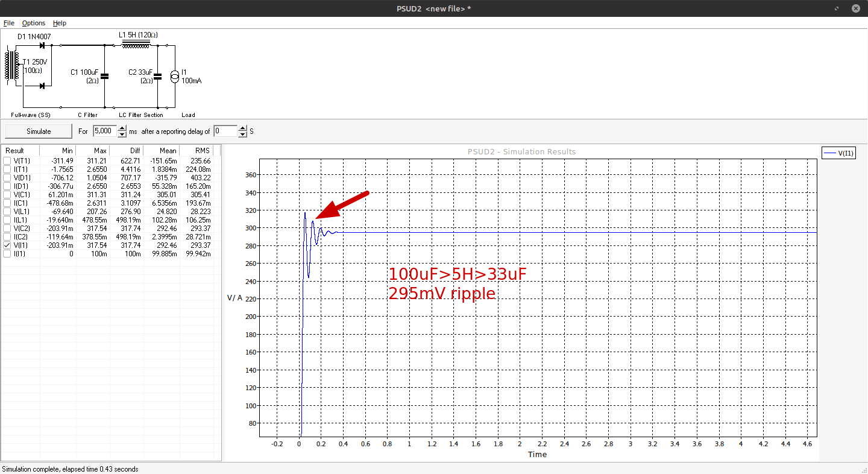Image resolution: width=868 pixels, height=474 pixels.
Task: Enable the I(T1) result checkbox
Action: (7, 169)
